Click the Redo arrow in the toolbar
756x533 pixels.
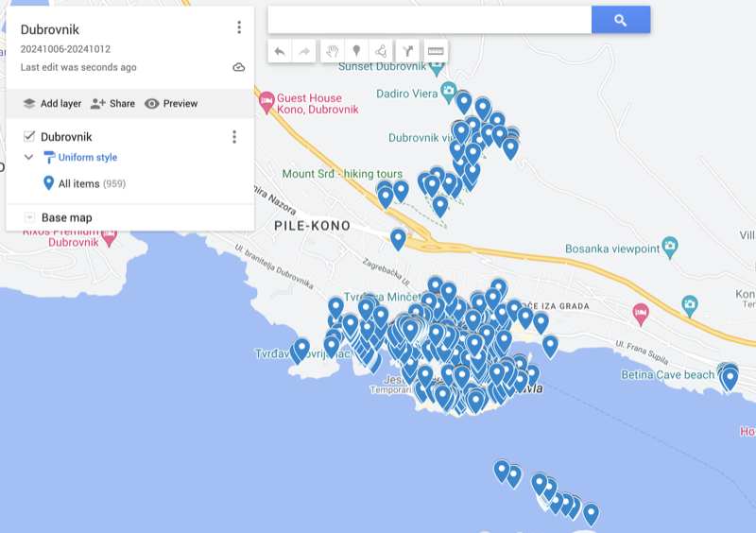coord(304,51)
